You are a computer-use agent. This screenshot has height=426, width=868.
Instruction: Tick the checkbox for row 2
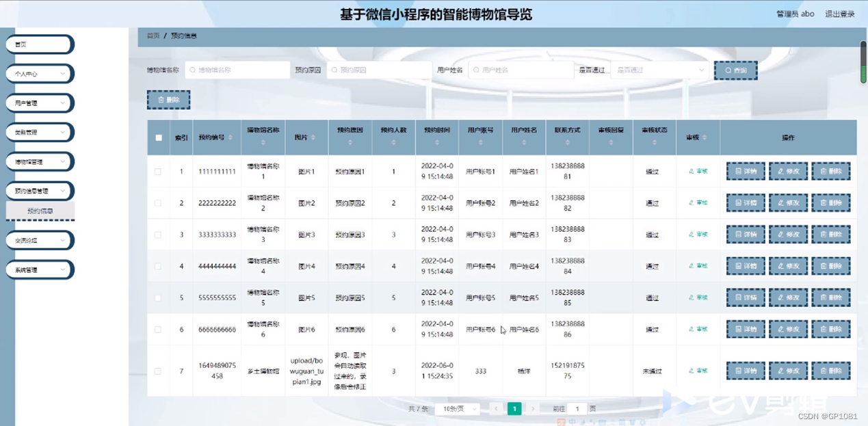click(158, 203)
